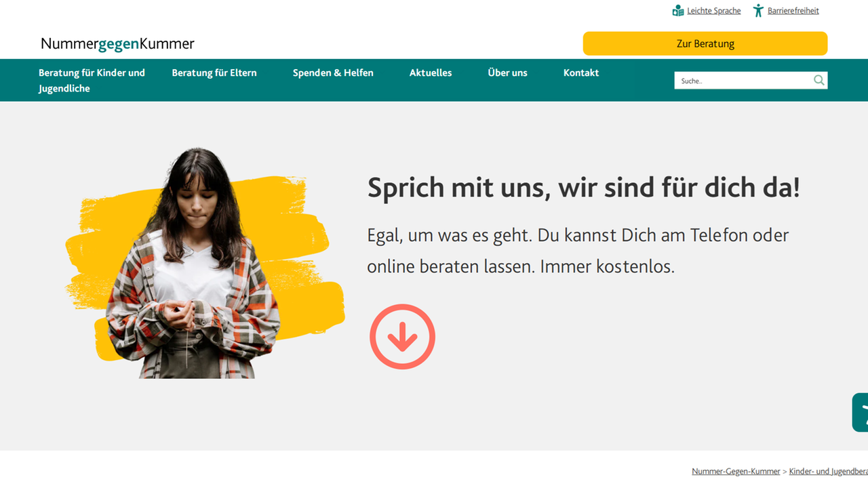Image resolution: width=868 pixels, height=488 pixels.
Task: Click the red downward arrow circle icon
Action: tap(402, 336)
